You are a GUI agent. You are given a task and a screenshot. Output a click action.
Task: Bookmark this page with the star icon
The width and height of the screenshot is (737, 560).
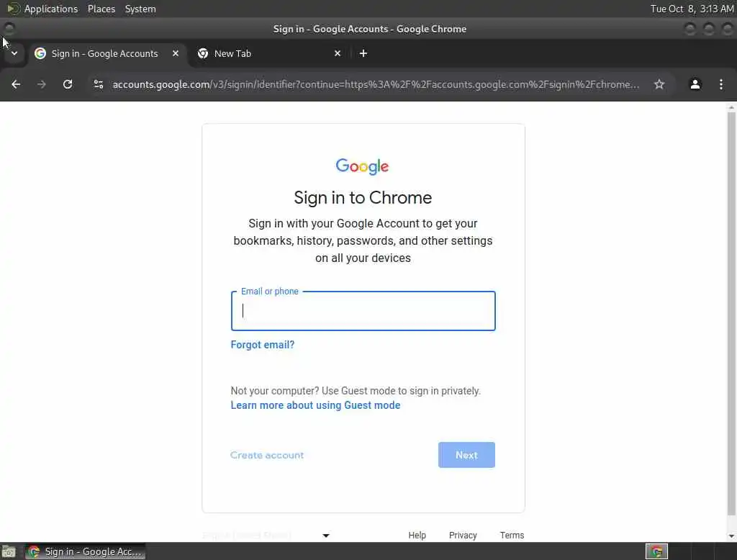(659, 84)
